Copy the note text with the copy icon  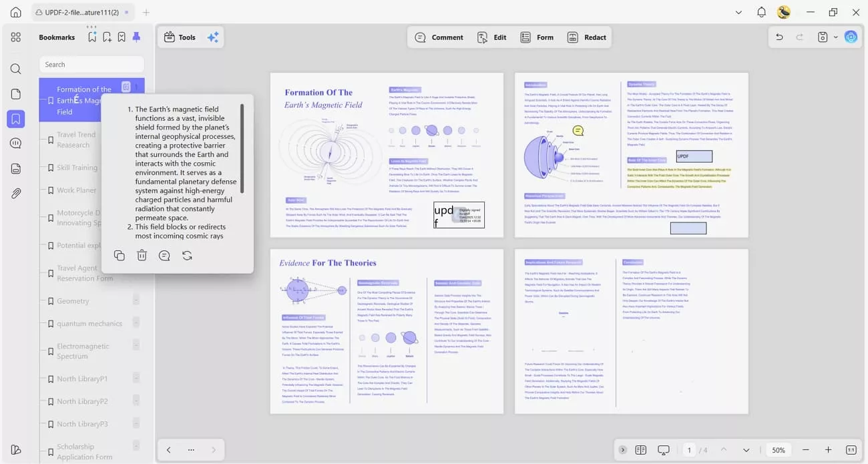click(x=119, y=255)
